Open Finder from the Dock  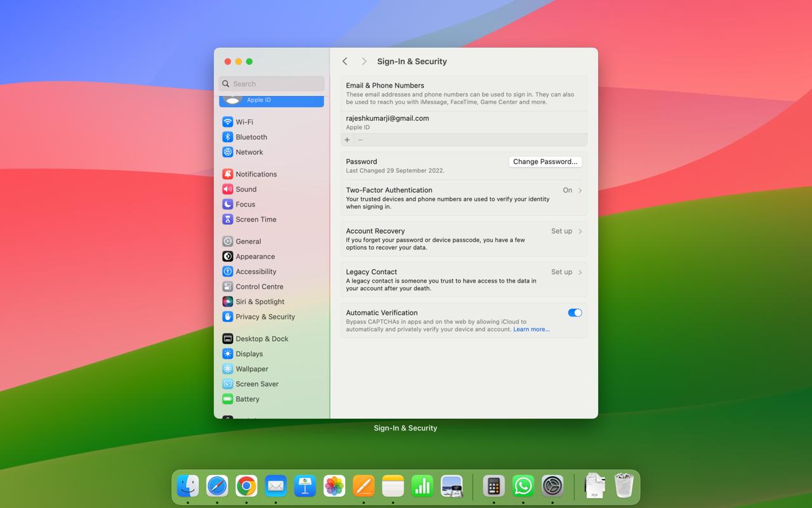pos(188,486)
